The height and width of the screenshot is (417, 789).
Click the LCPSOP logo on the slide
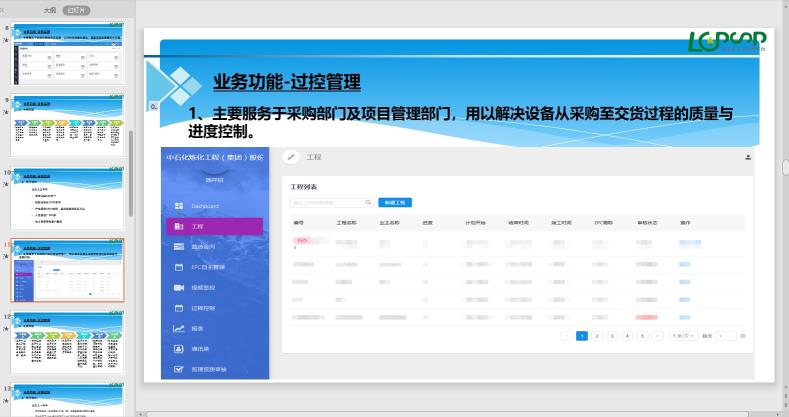(727, 41)
